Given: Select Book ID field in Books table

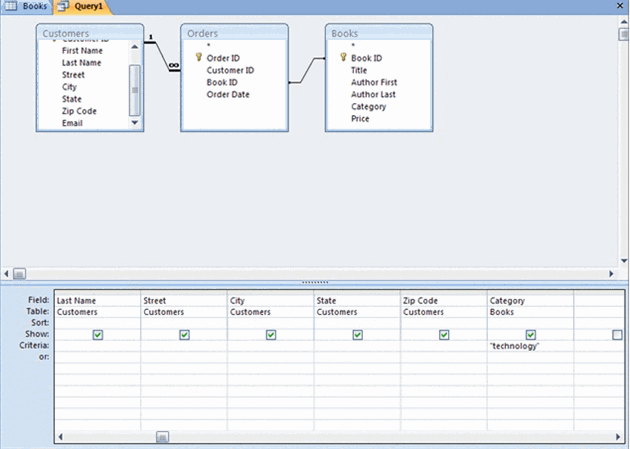Looking at the screenshot, I should [x=366, y=58].
